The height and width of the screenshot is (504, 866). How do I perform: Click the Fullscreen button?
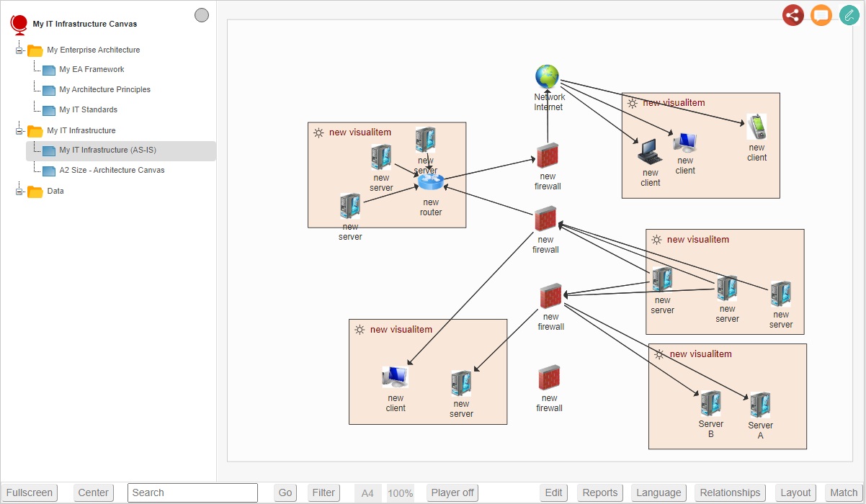pyautogui.click(x=30, y=492)
